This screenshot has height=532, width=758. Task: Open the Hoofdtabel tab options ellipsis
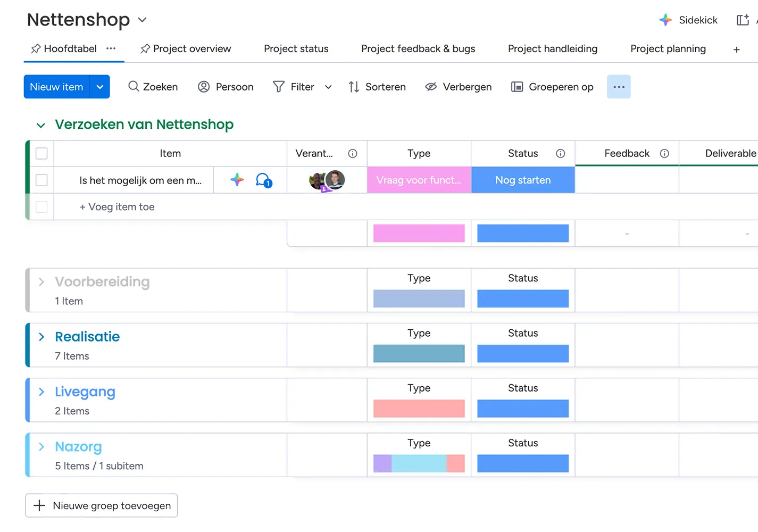(x=111, y=48)
